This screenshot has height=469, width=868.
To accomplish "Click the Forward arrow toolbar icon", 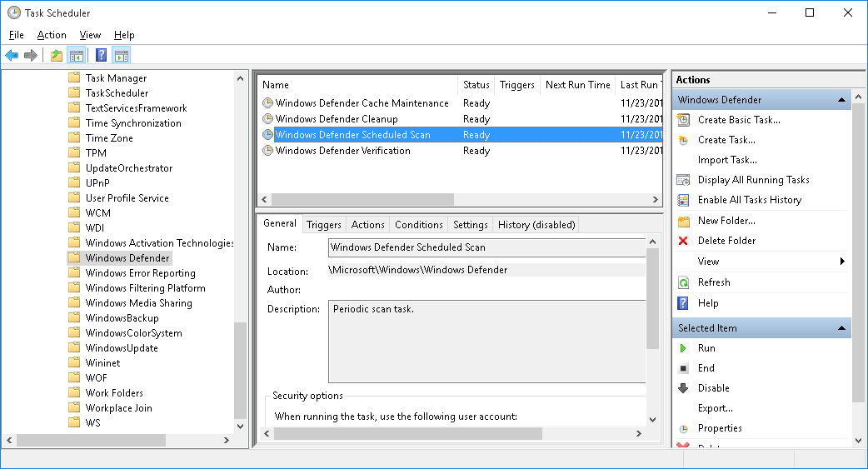I will coord(31,55).
